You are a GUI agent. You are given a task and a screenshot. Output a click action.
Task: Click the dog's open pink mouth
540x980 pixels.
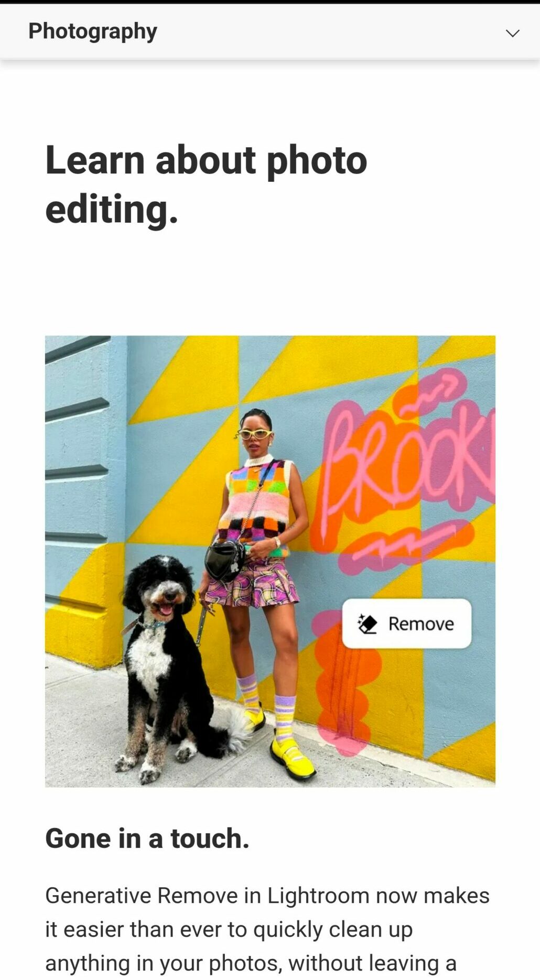coord(166,609)
